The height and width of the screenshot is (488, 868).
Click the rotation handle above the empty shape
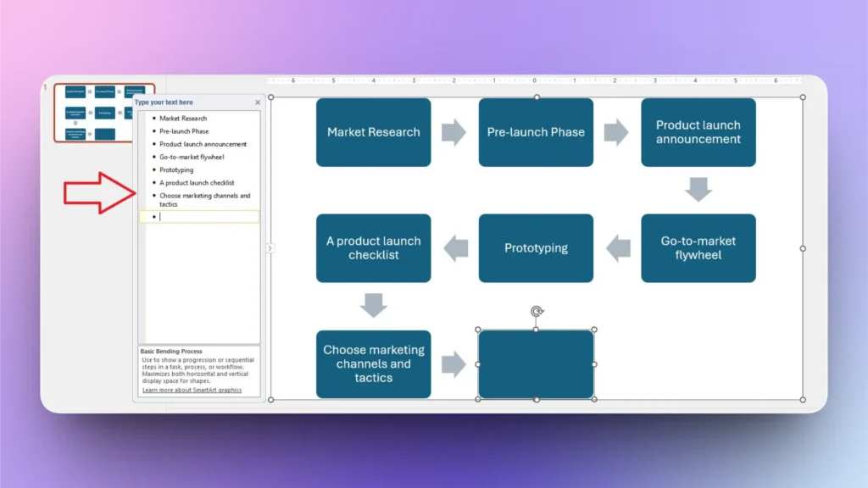[537, 312]
